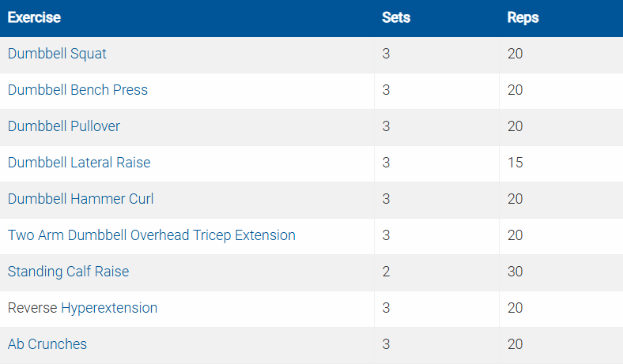Screen dimensions: 623x364
Task: Select the reps cell in Hammer Curl row
Action: point(515,200)
